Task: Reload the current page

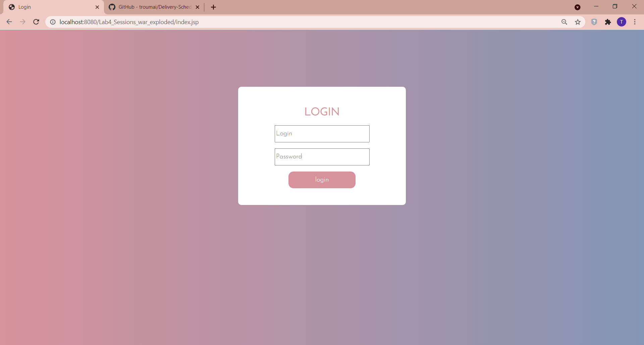Action: click(36, 22)
